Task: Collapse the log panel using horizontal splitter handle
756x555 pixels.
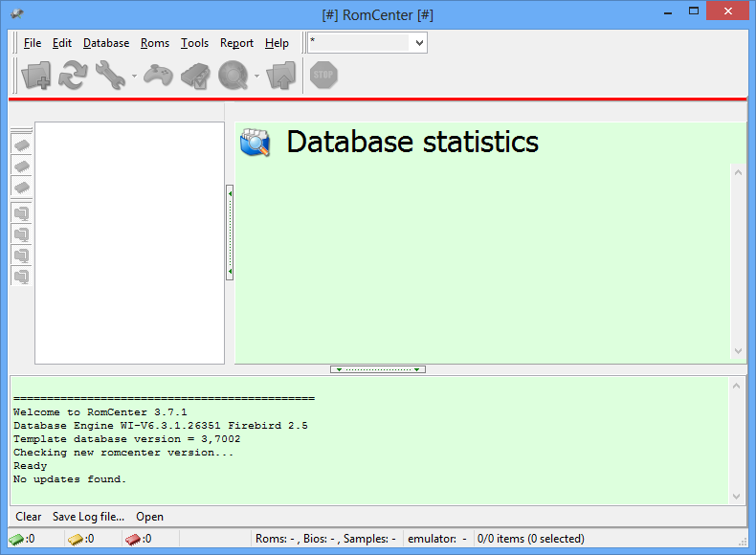Action: pyautogui.click(x=378, y=369)
